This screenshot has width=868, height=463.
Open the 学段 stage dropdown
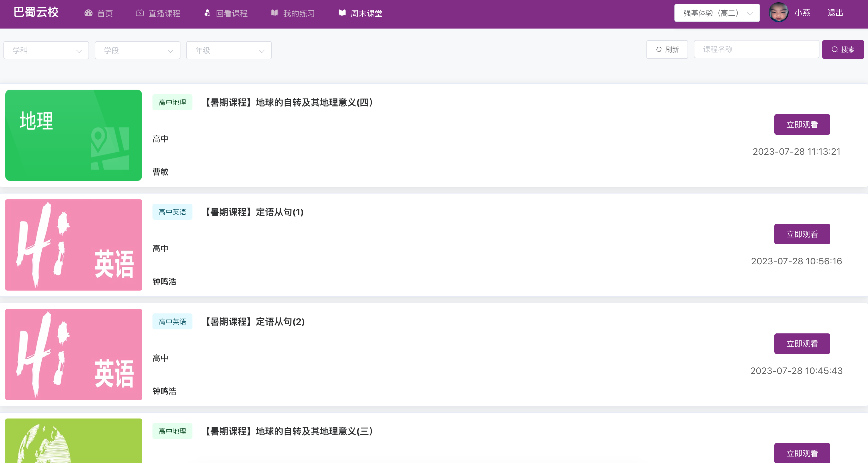(x=137, y=50)
